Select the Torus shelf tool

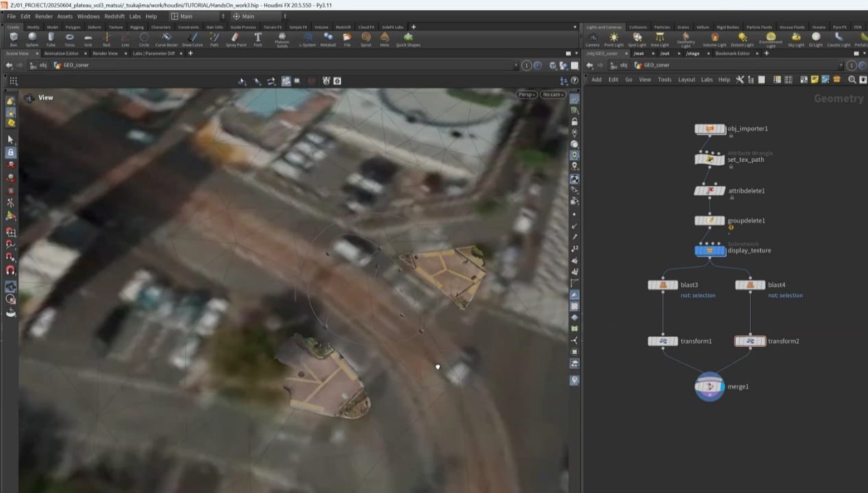click(69, 38)
